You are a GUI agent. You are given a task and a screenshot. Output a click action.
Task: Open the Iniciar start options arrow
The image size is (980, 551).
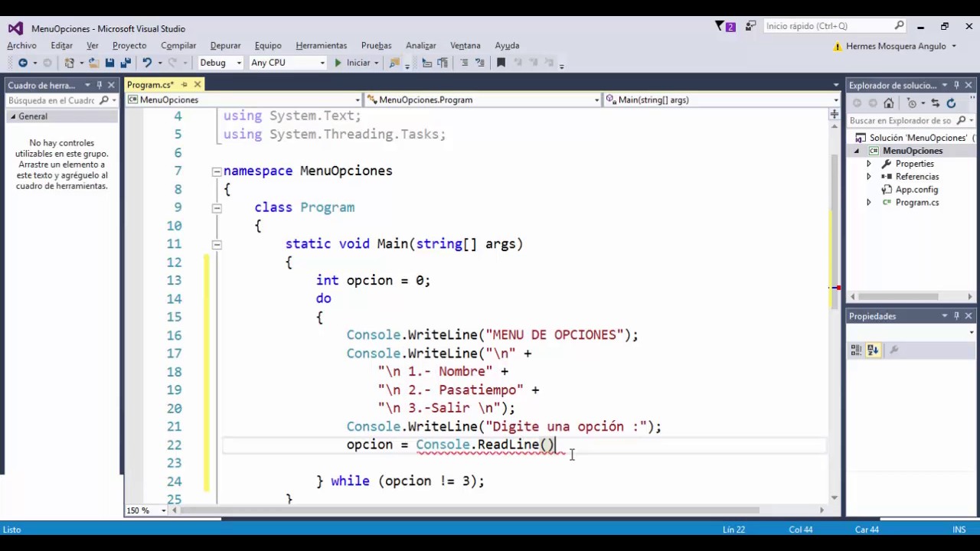click(377, 63)
